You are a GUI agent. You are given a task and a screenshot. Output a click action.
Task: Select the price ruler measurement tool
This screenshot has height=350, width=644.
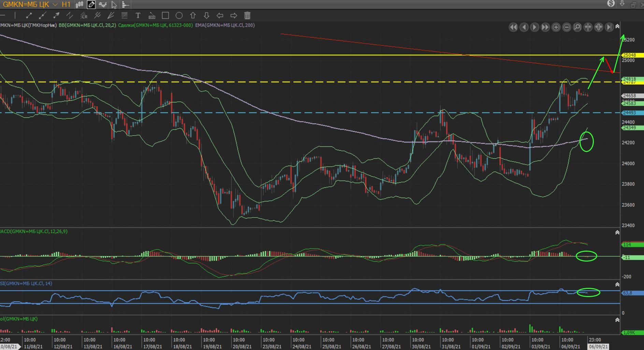pos(152,15)
